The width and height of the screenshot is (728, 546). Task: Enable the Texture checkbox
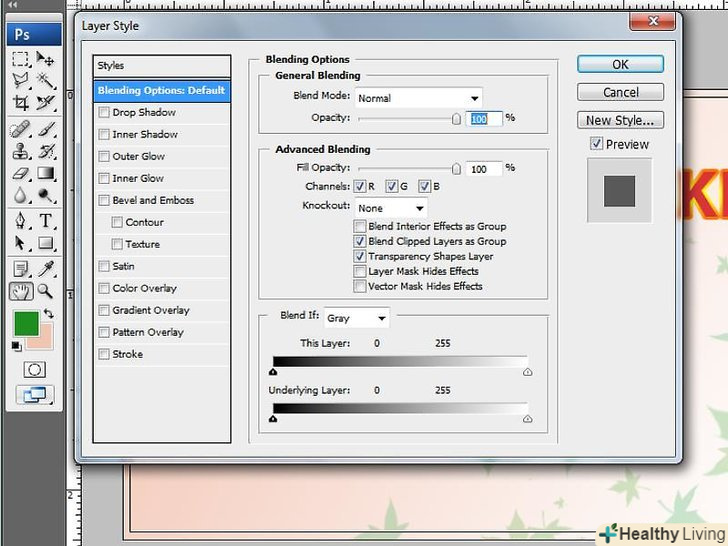tap(117, 244)
